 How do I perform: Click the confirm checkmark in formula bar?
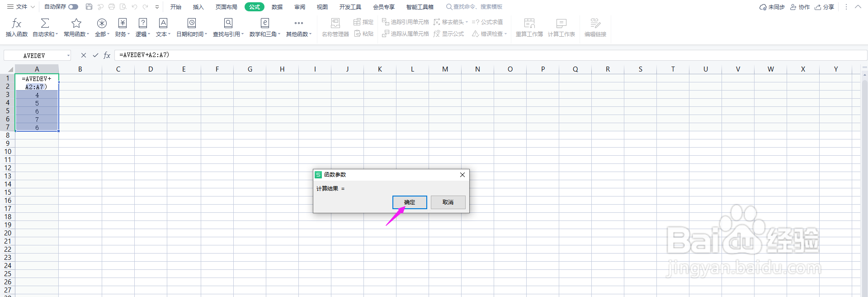95,55
